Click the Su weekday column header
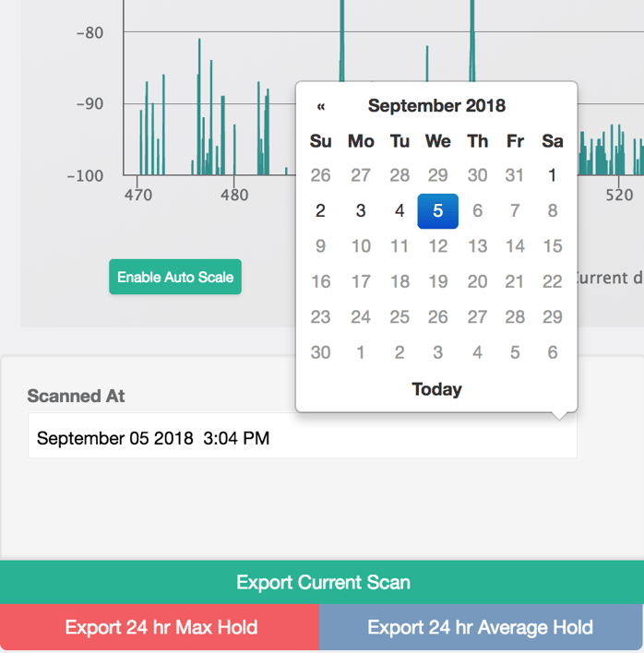The image size is (644, 653). 320,141
